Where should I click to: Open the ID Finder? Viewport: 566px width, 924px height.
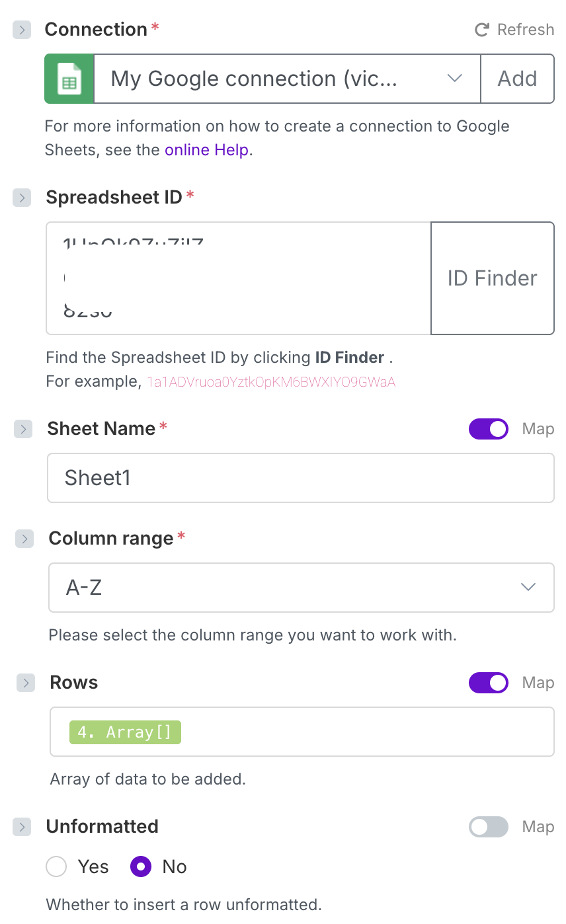coord(493,278)
